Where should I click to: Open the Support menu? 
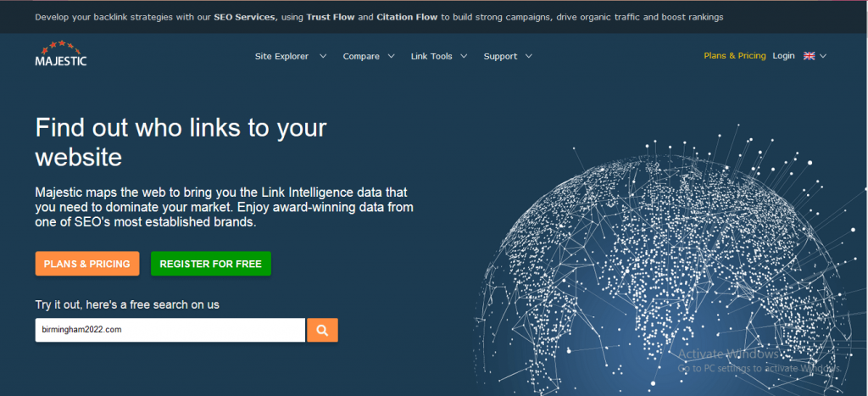point(500,57)
